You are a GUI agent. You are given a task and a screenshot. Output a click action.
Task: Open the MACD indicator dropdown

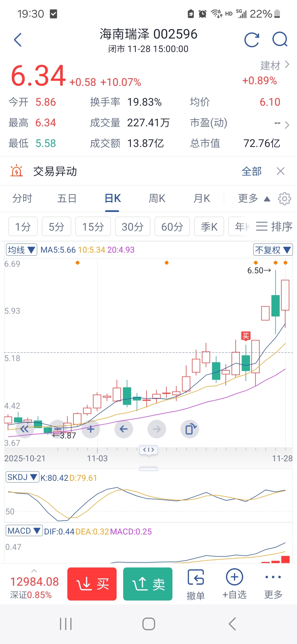[24, 531]
